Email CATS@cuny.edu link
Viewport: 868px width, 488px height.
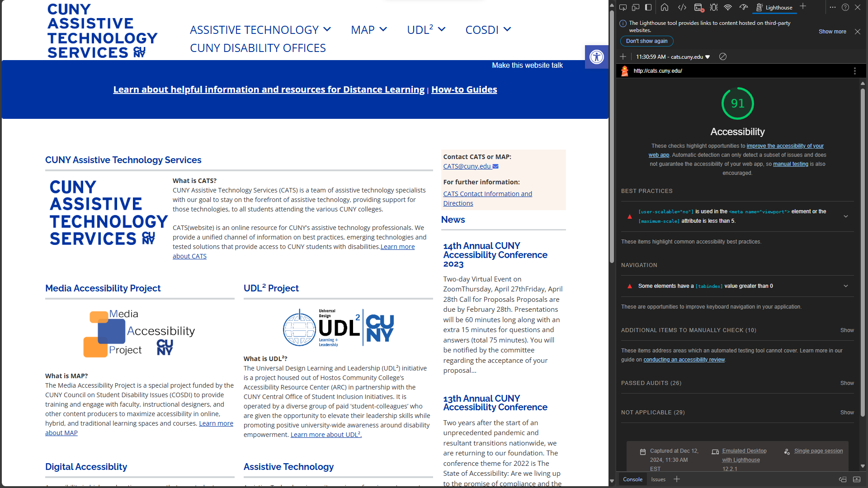(467, 166)
